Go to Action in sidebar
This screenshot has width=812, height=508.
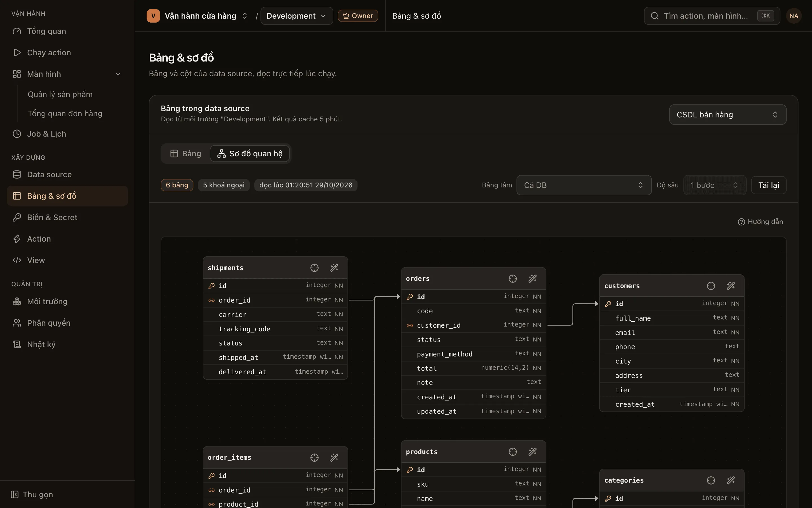67,239
